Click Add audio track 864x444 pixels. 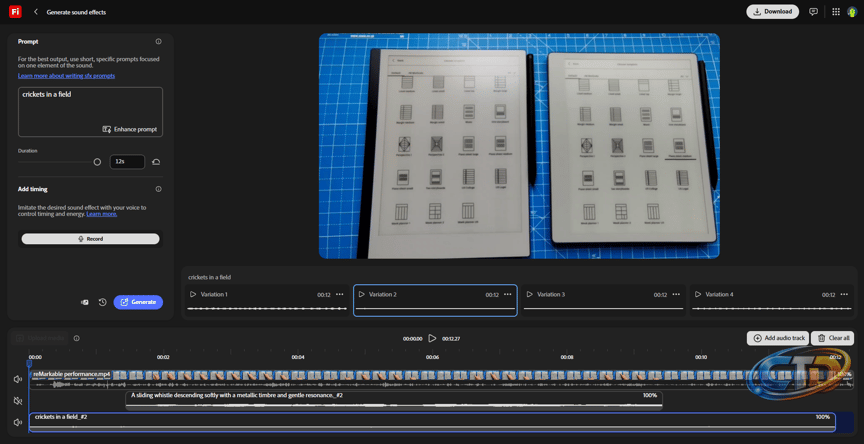tap(778, 338)
